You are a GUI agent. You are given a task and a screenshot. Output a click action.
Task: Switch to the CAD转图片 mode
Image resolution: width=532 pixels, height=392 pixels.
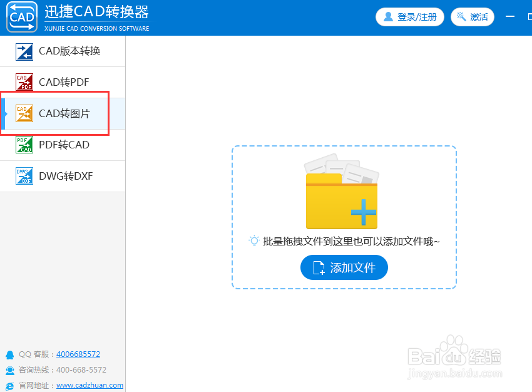[63, 113]
